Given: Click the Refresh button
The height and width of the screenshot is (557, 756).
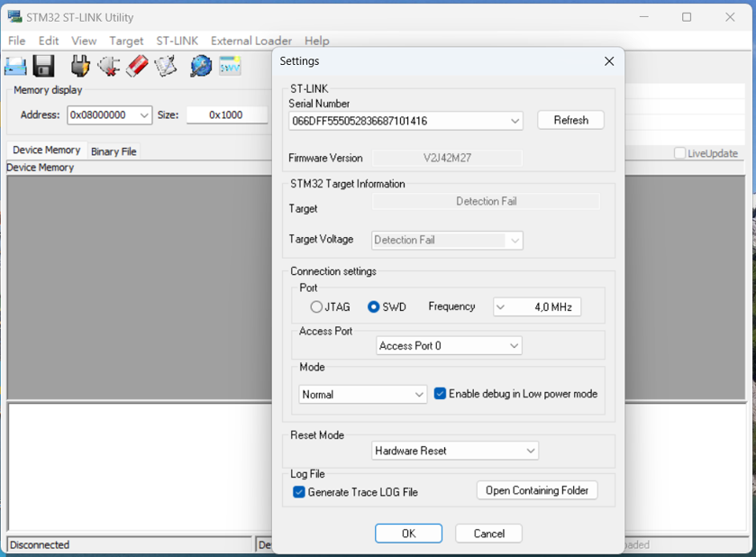Looking at the screenshot, I should (571, 120).
